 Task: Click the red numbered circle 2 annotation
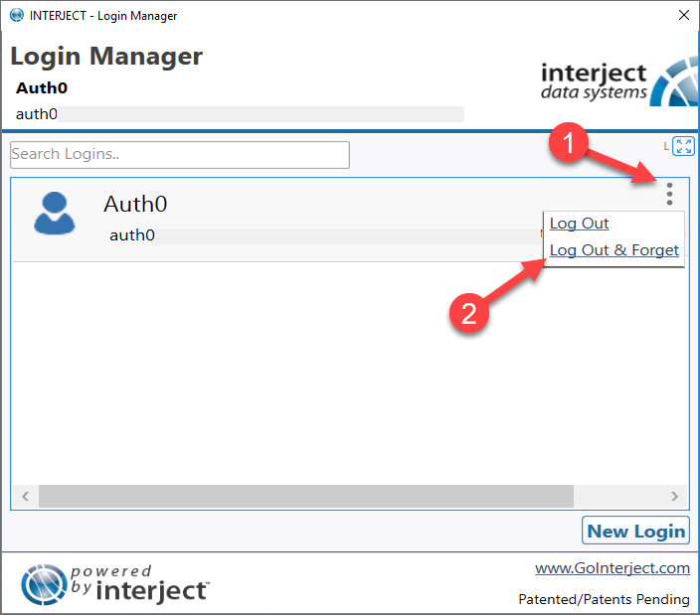pyautogui.click(x=468, y=313)
